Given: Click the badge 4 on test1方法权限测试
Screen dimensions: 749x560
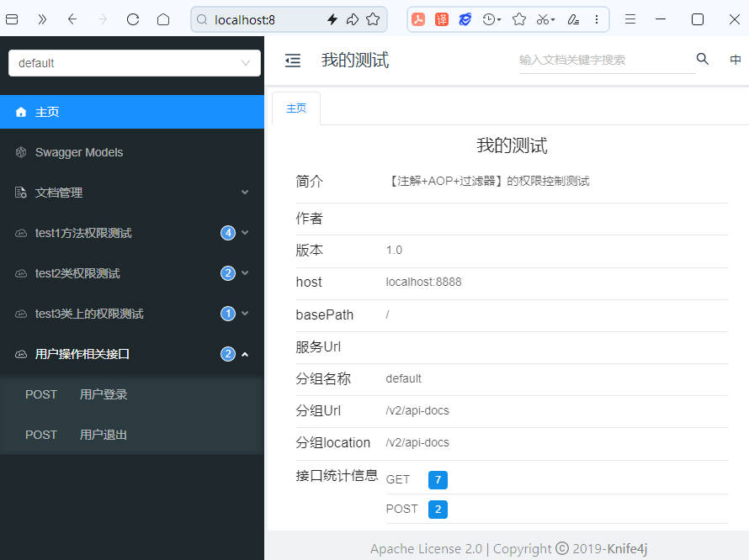Looking at the screenshot, I should (x=228, y=233).
